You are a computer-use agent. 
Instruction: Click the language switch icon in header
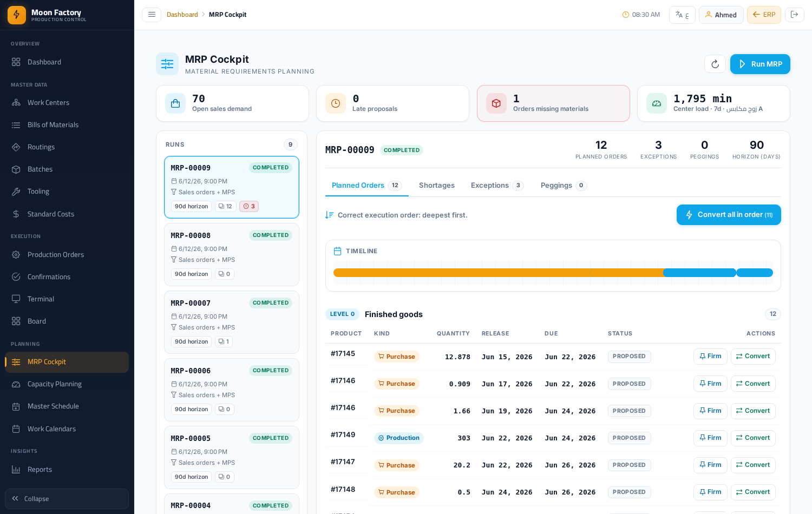click(x=682, y=15)
